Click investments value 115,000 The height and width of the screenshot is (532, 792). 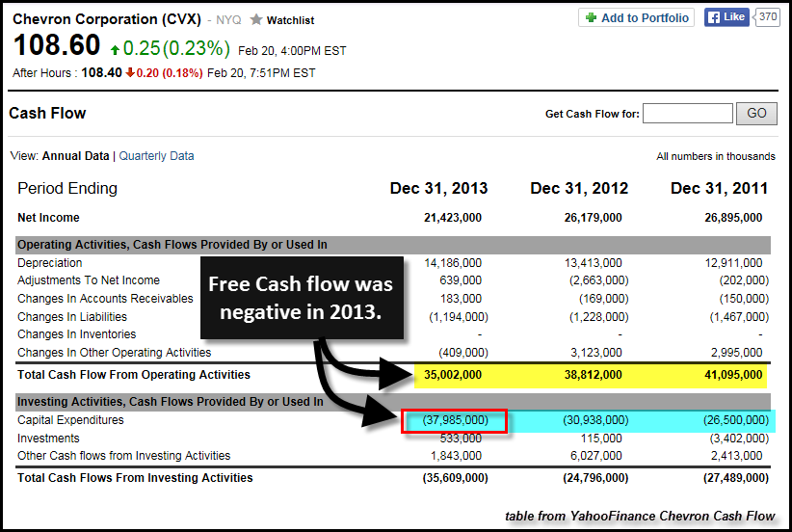pyautogui.click(x=601, y=439)
